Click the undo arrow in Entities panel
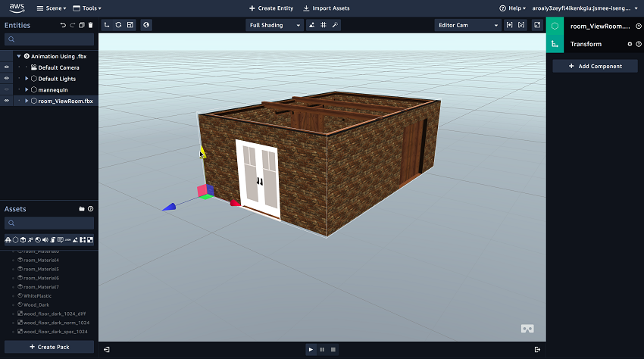Screen dimensions: 644x359 (64, 25)
